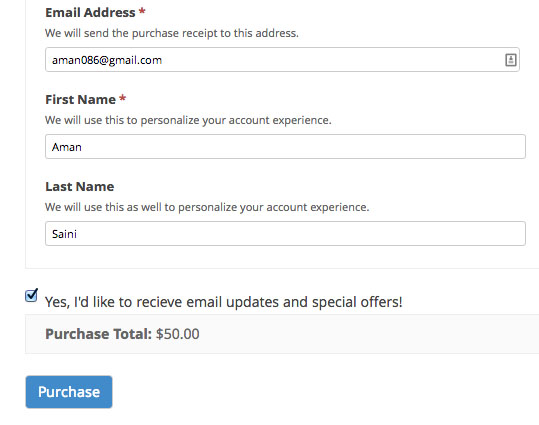
Task: Click into the aman086@gmail.com email field
Action: (x=282, y=60)
